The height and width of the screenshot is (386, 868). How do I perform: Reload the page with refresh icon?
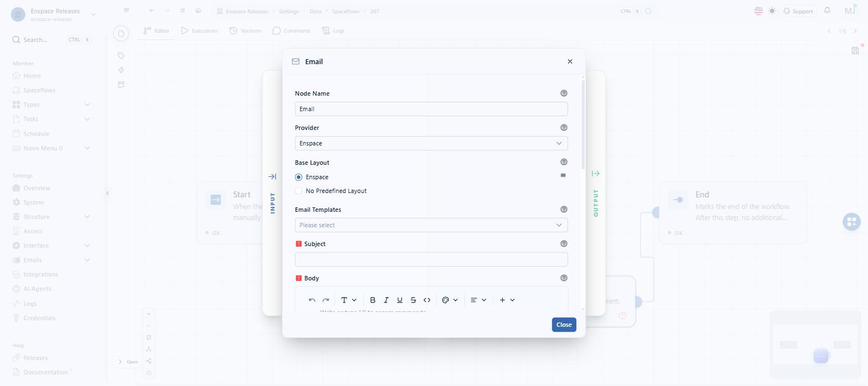click(x=183, y=11)
